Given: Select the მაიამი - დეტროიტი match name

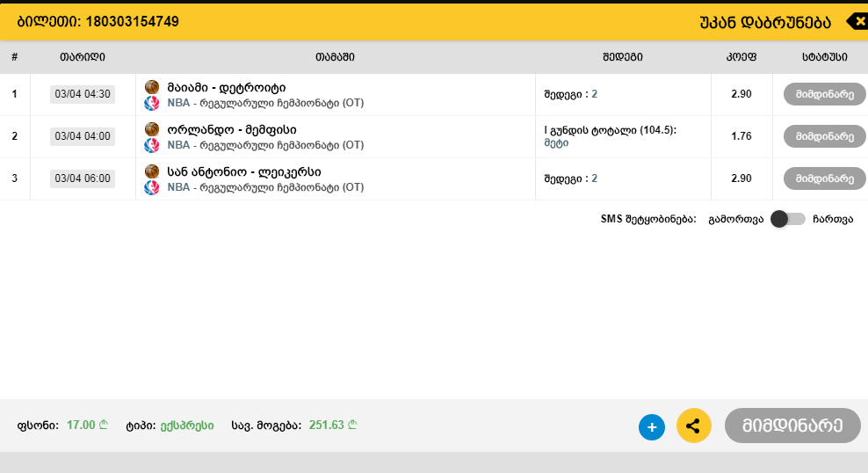Looking at the screenshot, I should (x=226, y=87).
